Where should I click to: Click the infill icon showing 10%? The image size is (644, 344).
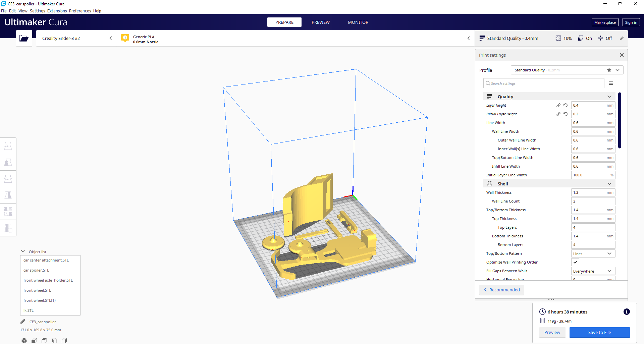tap(558, 38)
